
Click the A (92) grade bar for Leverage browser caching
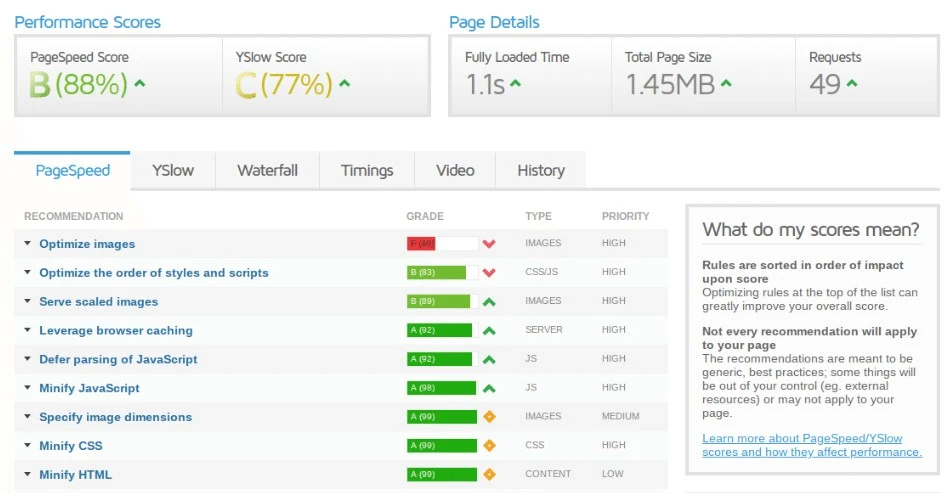(439, 330)
